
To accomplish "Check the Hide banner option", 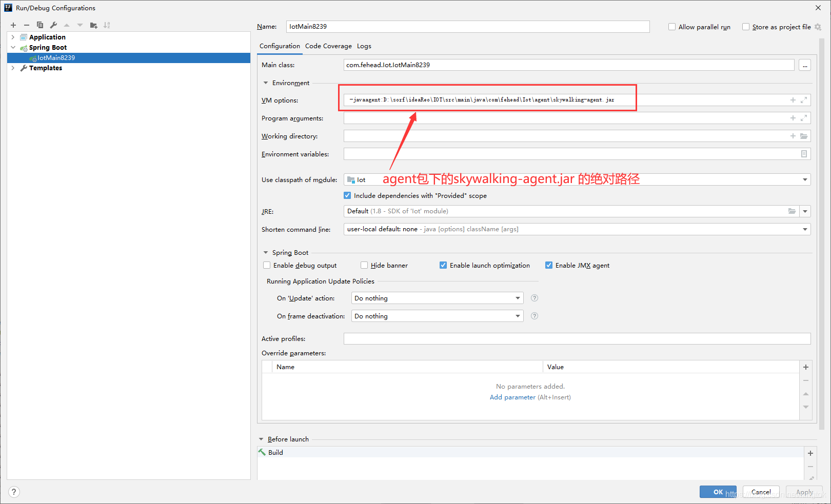I will (364, 265).
